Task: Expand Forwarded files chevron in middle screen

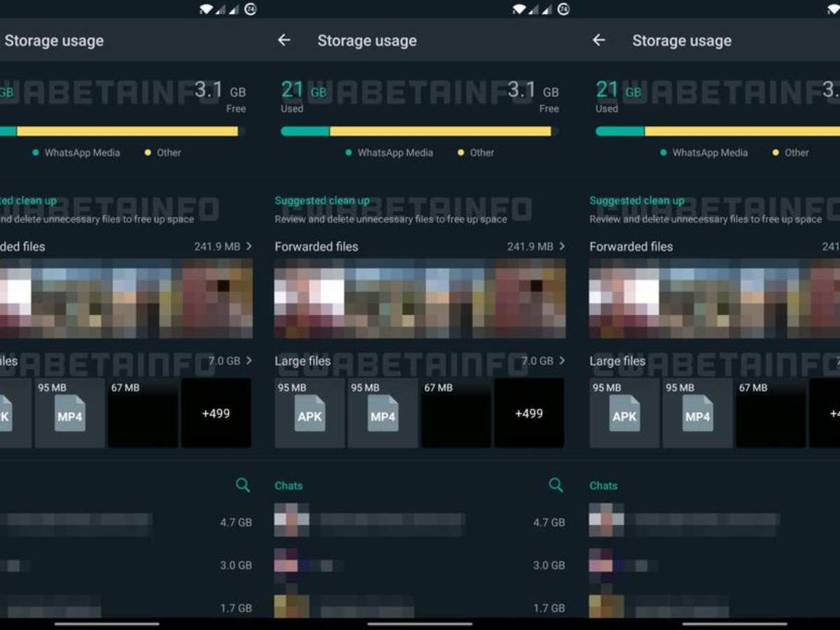Action: coord(562,246)
